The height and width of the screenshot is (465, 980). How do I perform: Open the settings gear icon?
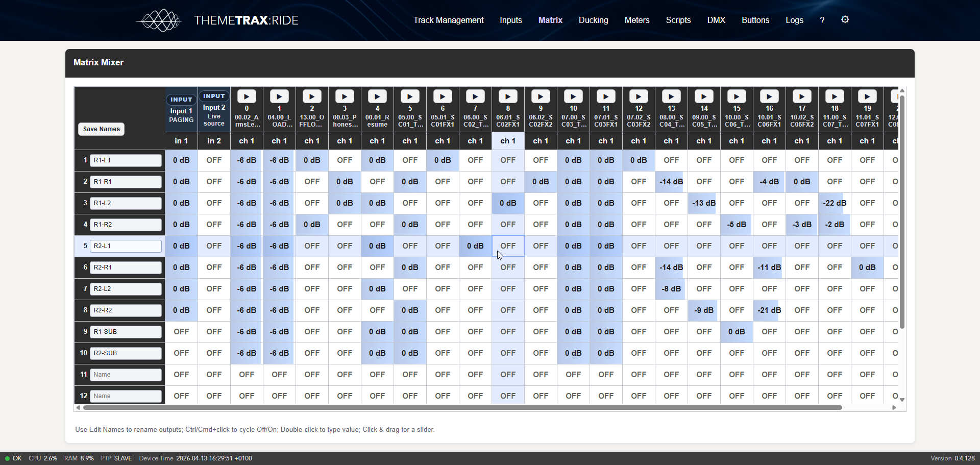coord(845,19)
